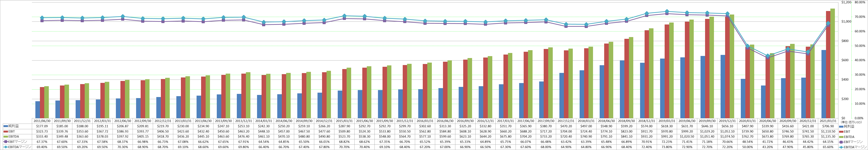Click the EBIT margin cell 72.23%

coord(667,142)
